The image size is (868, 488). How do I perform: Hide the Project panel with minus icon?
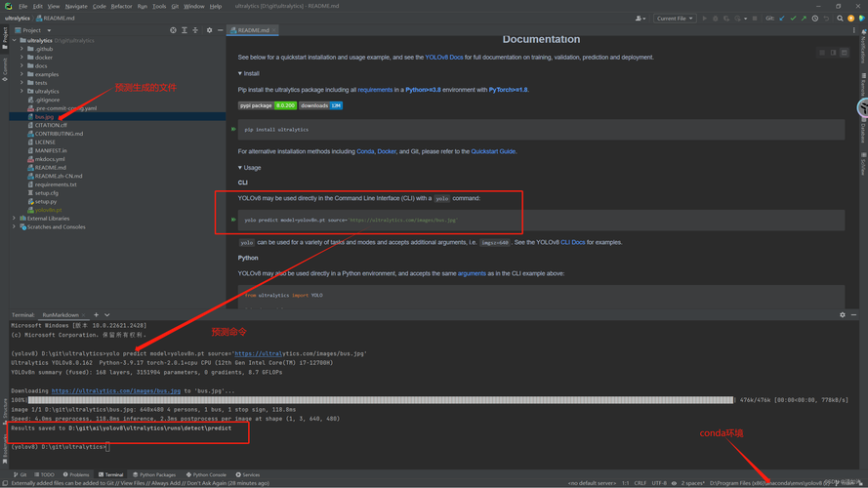[x=221, y=30]
